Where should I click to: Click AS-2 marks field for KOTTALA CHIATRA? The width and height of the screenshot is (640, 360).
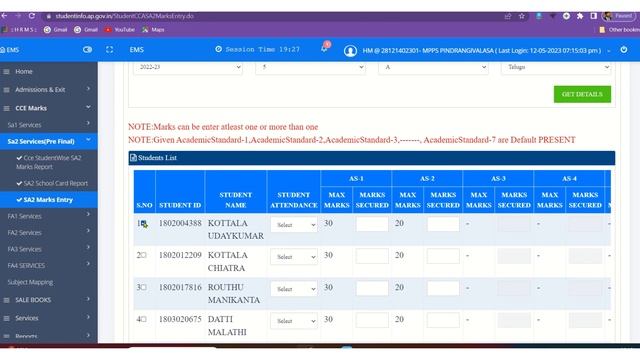coord(443,256)
